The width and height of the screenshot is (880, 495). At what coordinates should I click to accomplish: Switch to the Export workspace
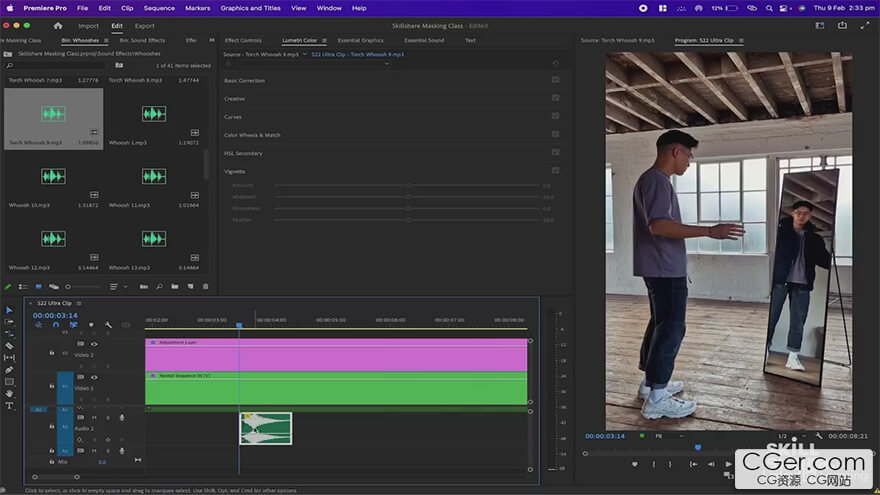tap(144, 25)
